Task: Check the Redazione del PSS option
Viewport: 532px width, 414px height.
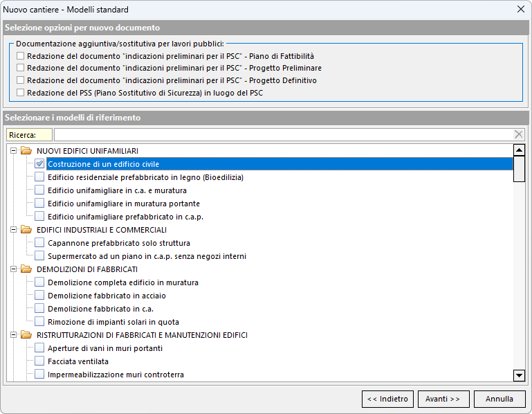Action: (21, 93)
